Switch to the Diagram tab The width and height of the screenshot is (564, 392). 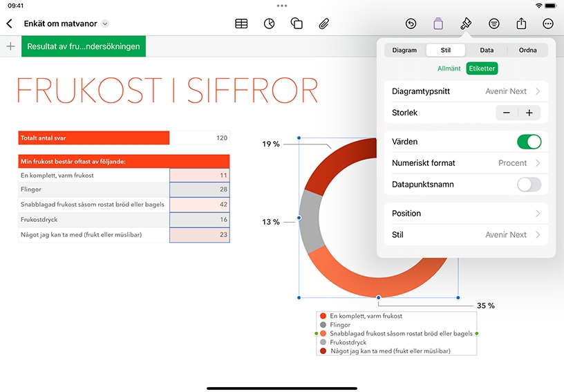coord(404,50)
